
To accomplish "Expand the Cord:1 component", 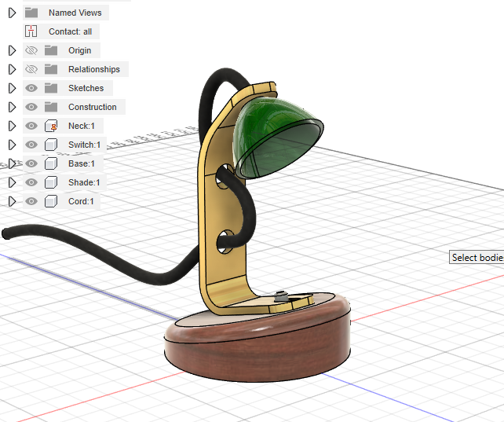I will (12, 201).
